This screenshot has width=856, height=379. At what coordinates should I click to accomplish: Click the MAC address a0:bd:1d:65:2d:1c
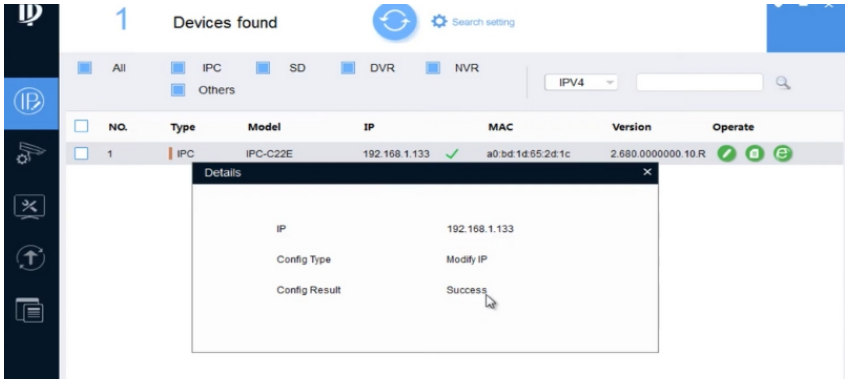point(528,154)
